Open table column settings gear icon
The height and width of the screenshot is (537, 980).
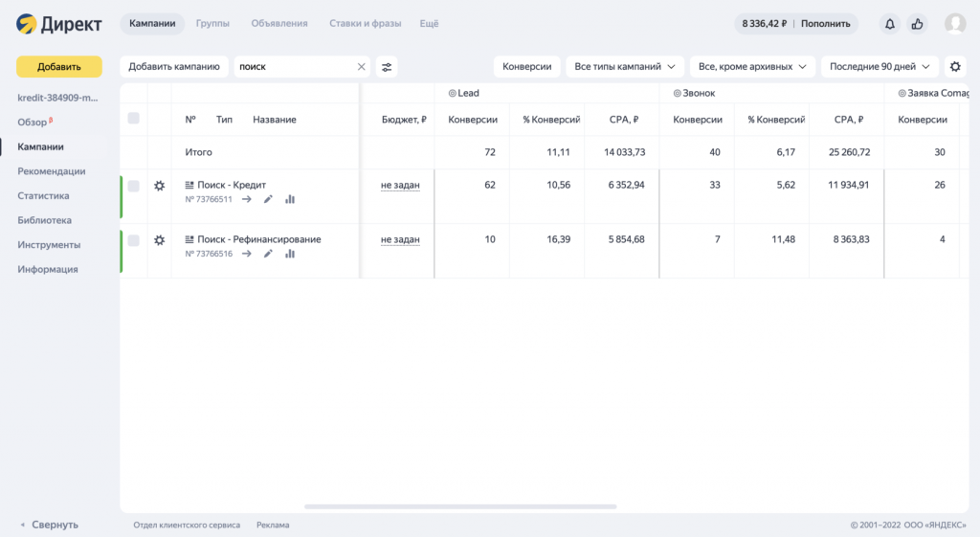click(954, 67)
